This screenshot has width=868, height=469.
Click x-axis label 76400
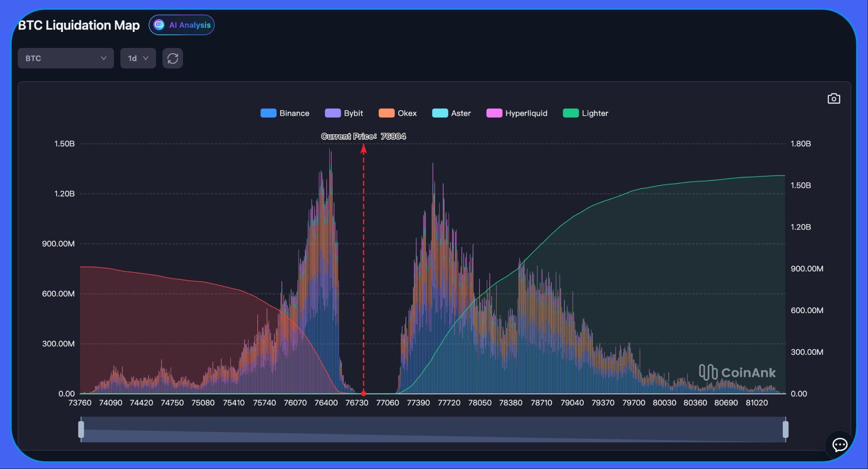click(x=326, y=403)
